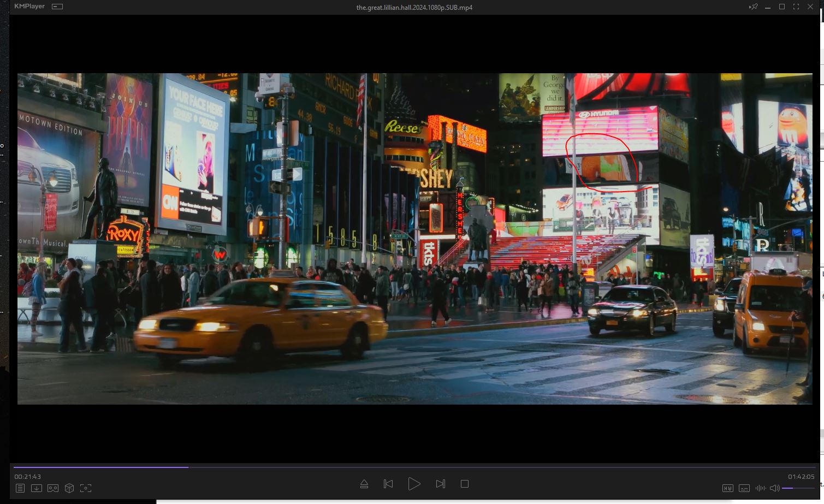Click the mini-mode icon beside KMPlayer

[57, 7]
